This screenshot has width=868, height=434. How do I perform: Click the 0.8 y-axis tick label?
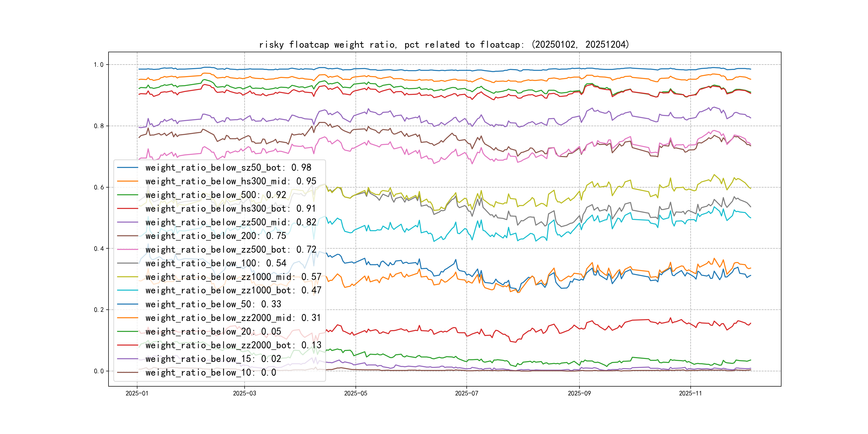(x=99, y=126)
